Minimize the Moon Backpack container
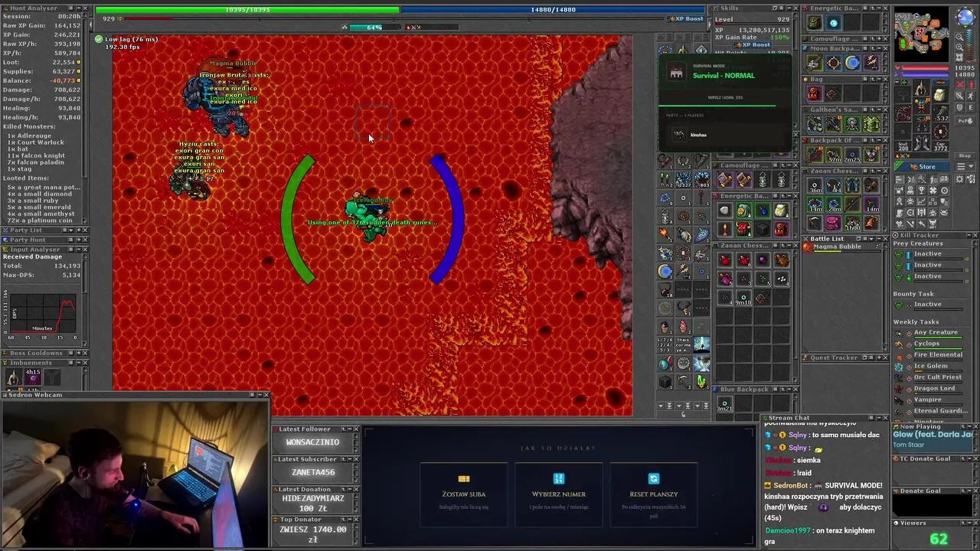The image size is (980, 551). (x=878, y=48)
